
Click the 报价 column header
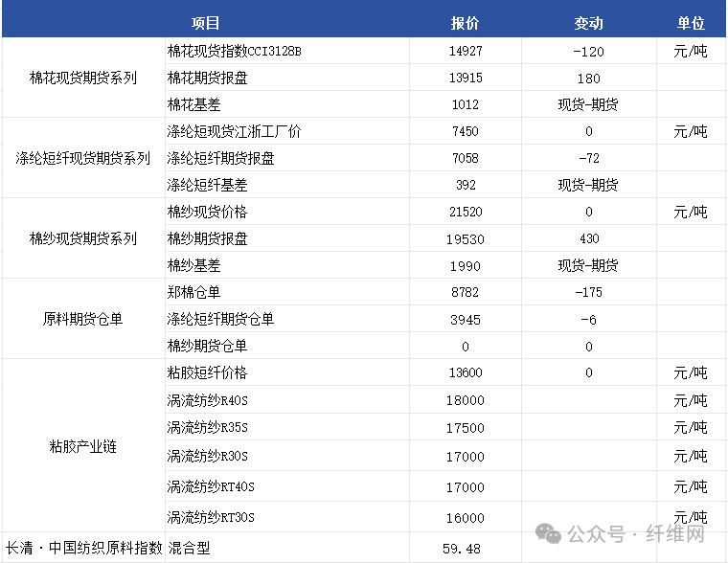pyautogui.click(x=465, y=23)
